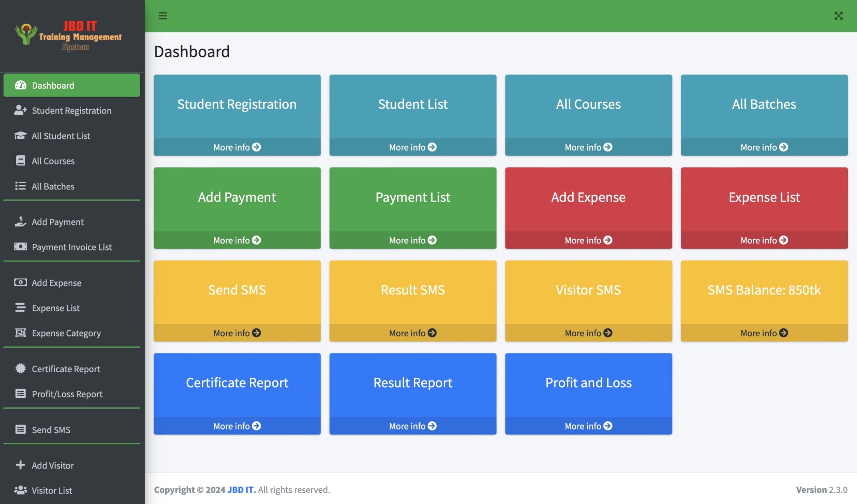
Task: Open Payment Invoice List in sidebar
Action: pos(72,247)
